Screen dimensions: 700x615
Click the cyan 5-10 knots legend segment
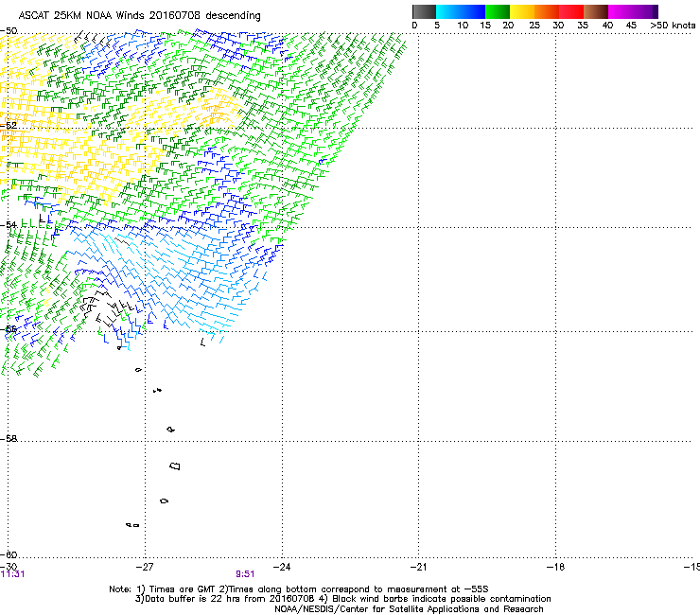[448, 11]
